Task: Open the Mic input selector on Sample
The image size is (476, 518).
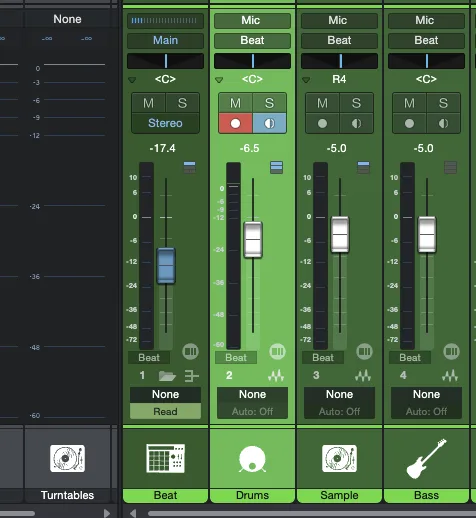Action: (339, 21)
